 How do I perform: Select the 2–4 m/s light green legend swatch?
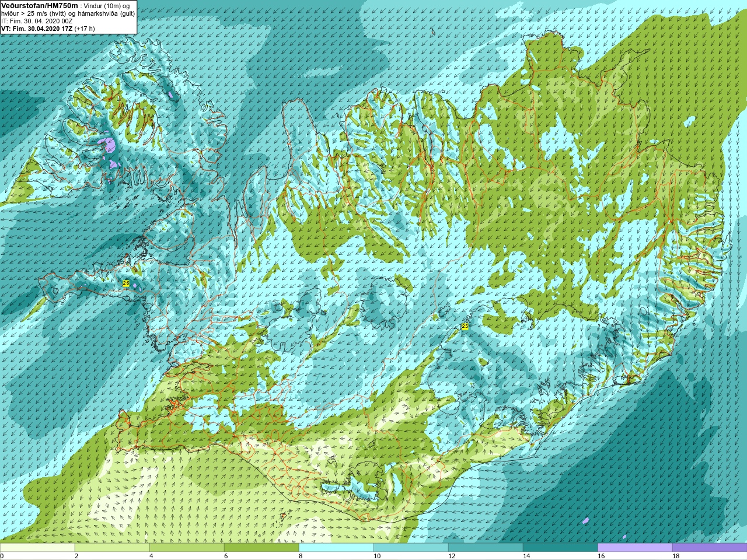112,548
